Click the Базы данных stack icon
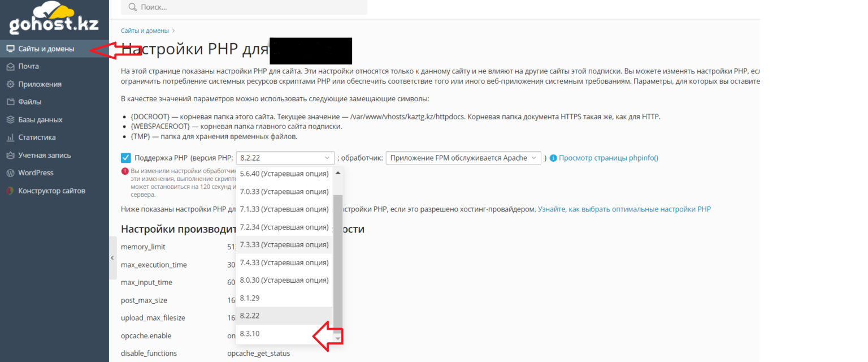The image size is (868, 362). 10,120
